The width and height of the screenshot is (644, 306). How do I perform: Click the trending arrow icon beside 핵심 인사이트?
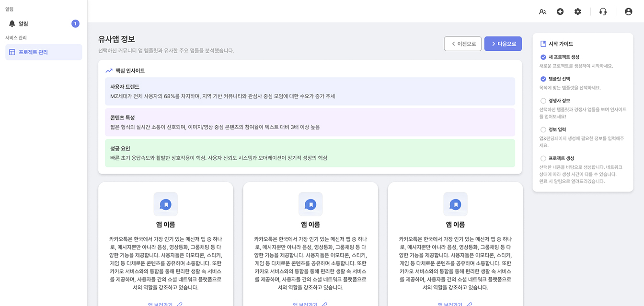[x=108, y=71]
